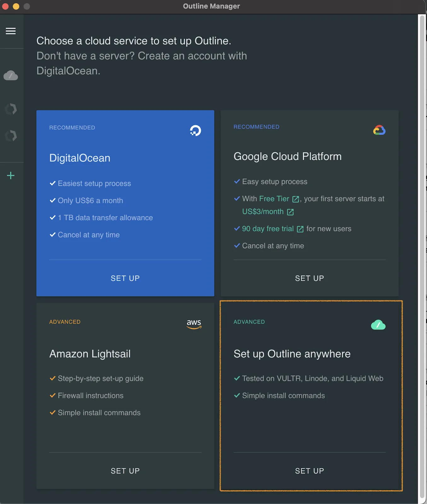
Task: Click SET UP on Google Cloud Platform card
Action: 309,278
